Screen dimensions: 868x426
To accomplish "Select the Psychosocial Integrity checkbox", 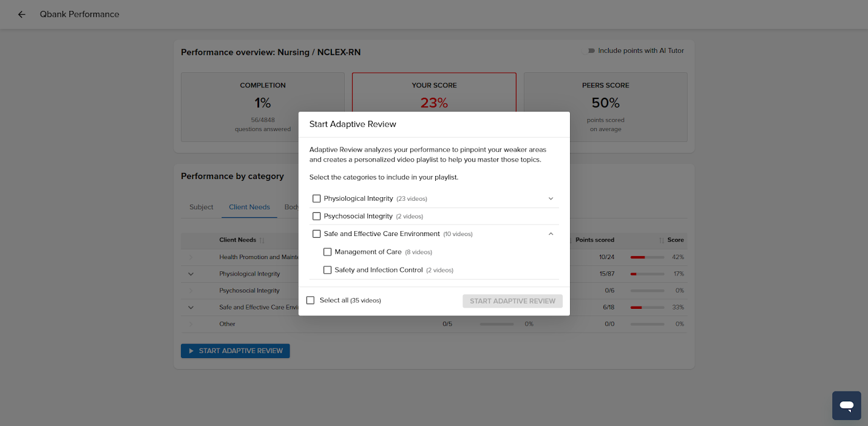I will coord(316,216).
